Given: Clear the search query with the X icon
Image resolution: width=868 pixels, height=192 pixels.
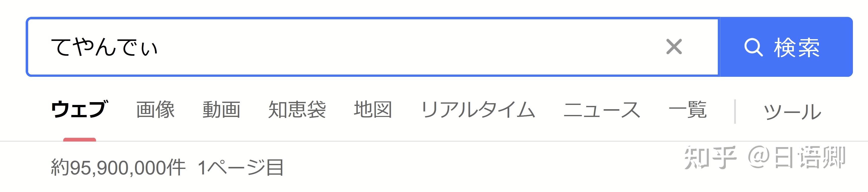Looking at the screenshot, I should (x=674, y=47).
